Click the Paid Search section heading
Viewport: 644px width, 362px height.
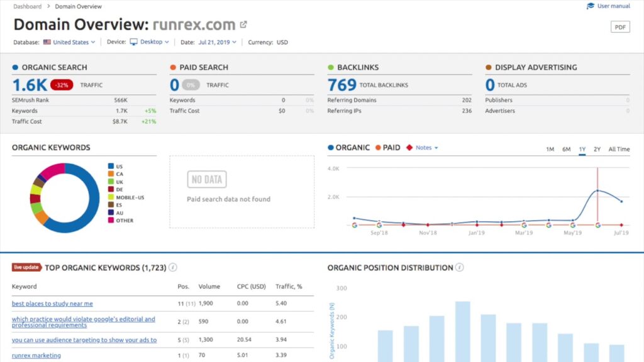tap(204, 67)
